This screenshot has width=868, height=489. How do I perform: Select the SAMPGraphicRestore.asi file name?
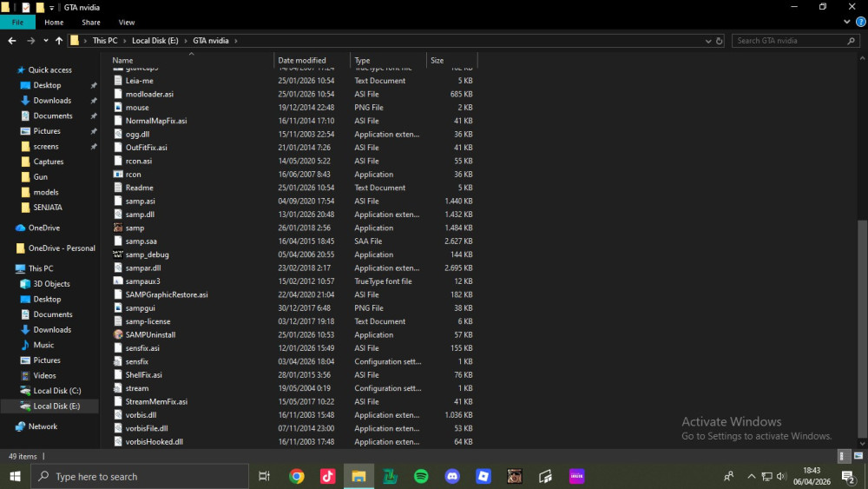(167, 294)
